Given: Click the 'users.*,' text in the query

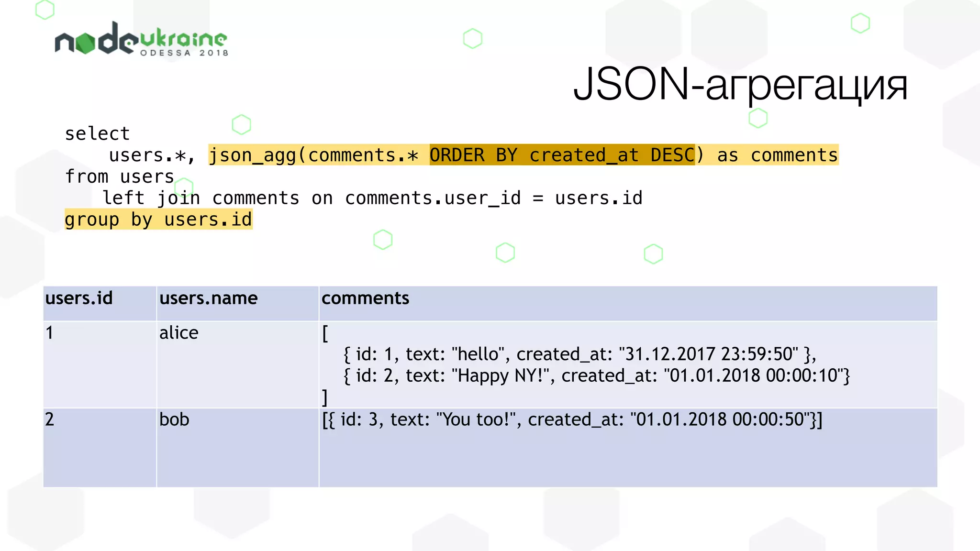Looking at the screenshot, I should [x=152, y=155].
